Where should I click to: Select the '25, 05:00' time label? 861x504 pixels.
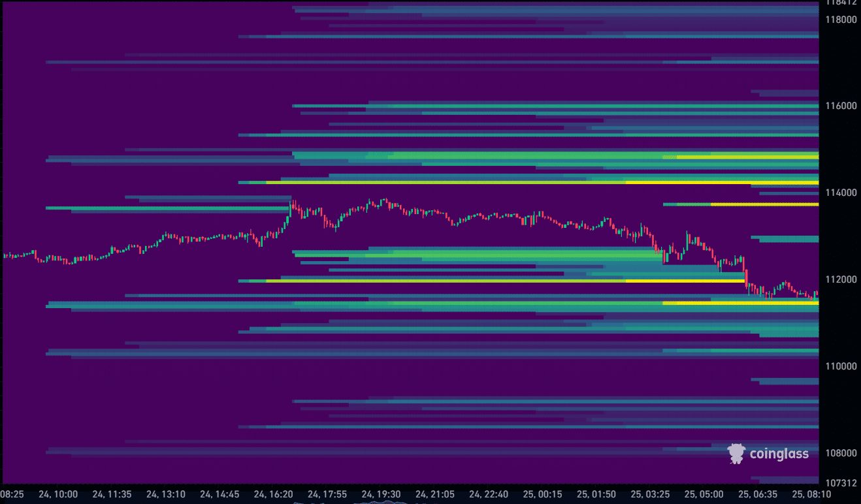(704, 494)
